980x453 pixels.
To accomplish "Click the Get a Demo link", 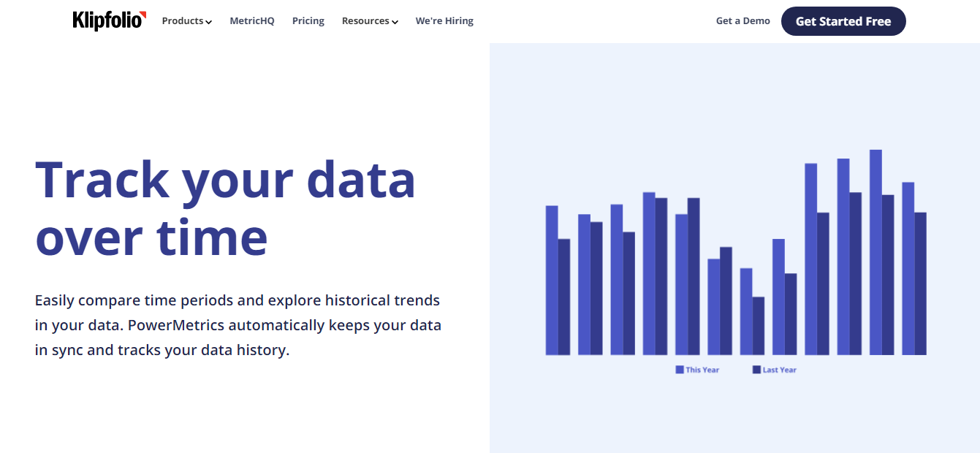I will pos(743,21).
